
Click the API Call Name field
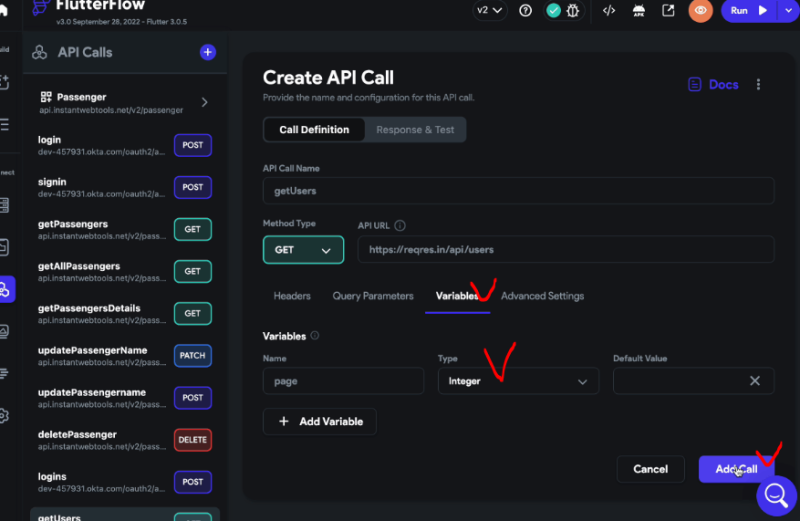coord(518,191)
